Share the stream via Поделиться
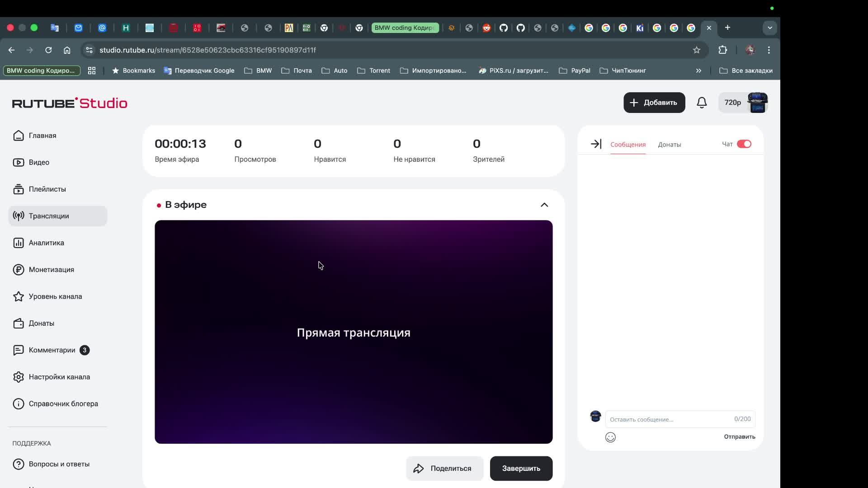This screenshot has height=488, width=868. [444, 468]
